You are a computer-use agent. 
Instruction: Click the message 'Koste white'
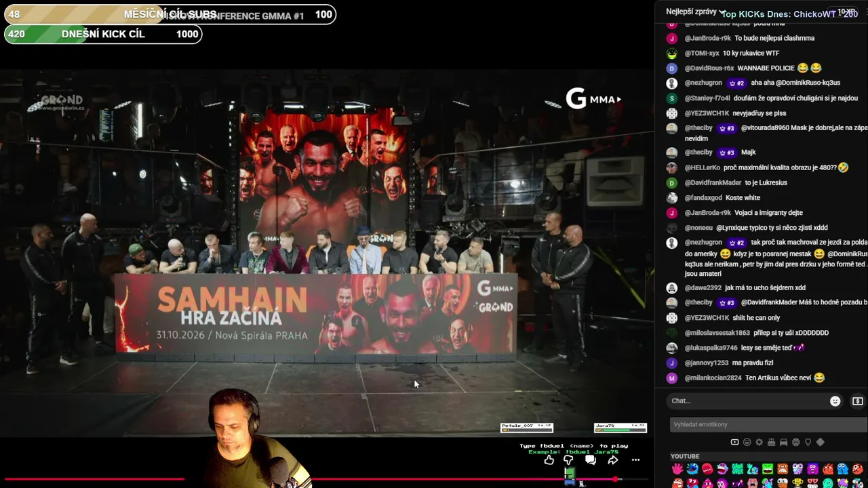pyautogui.click(x=743, y=198)
